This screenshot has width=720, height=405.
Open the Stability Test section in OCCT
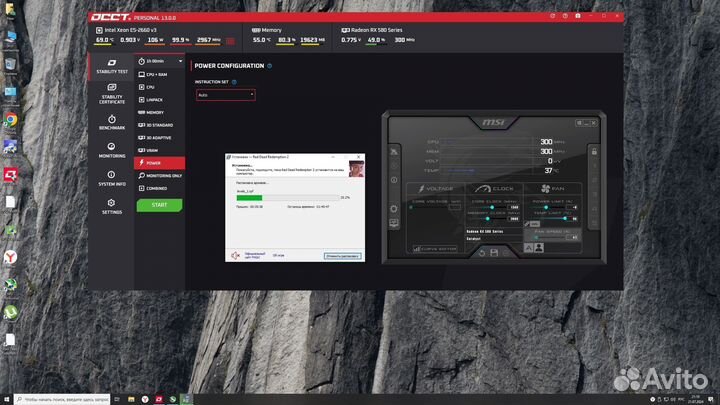coord(112,66)
